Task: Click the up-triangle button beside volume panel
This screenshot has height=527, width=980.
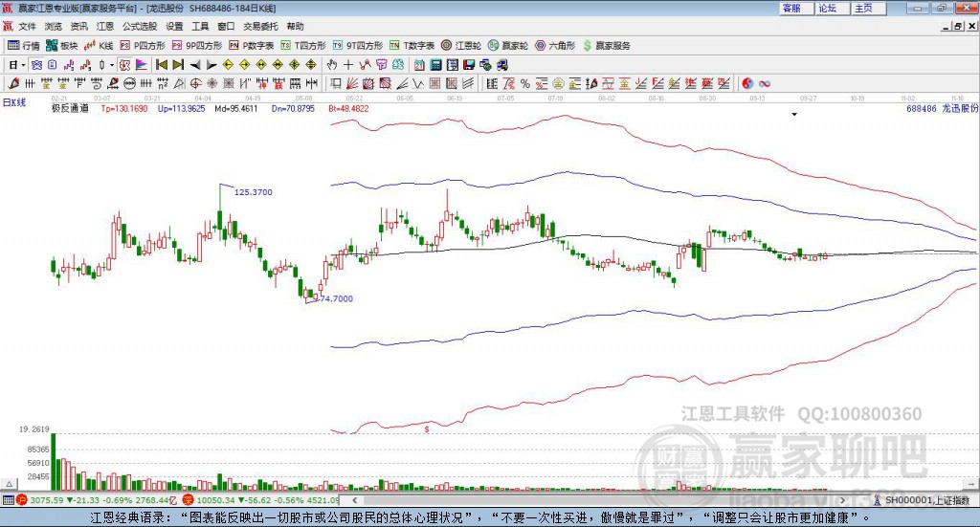Action: pos(9,484)
